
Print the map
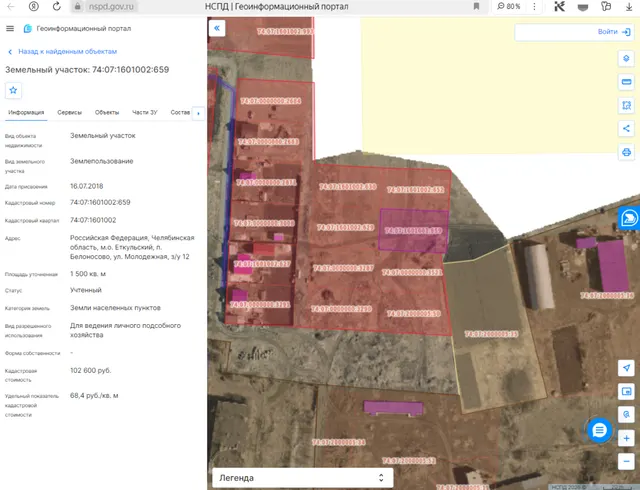(626, 152)
